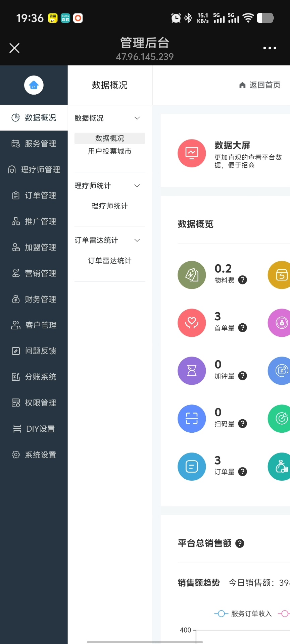Screen dimensions: 290x644
Task: Click the purple 加钟量 hourglass icon
Action: click(x=192, y=371)
